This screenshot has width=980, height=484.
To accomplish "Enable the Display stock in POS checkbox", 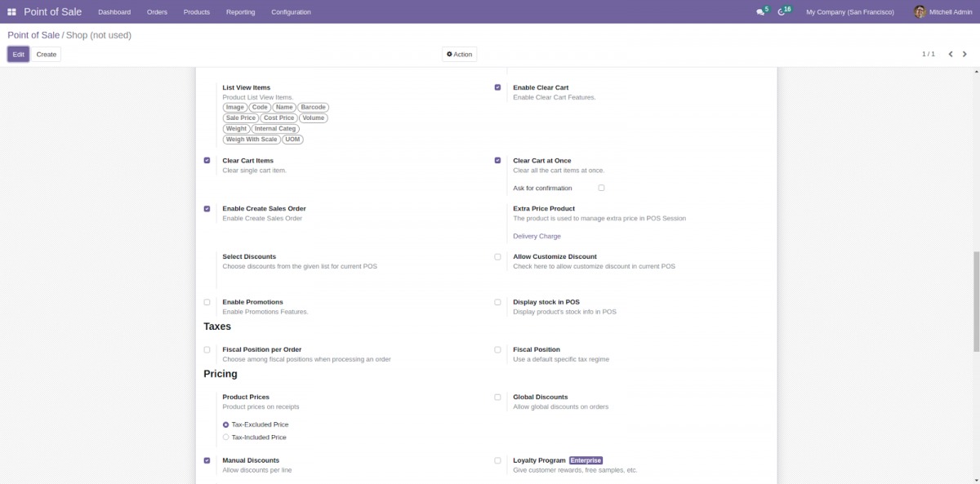I will [x=497, y=302].
